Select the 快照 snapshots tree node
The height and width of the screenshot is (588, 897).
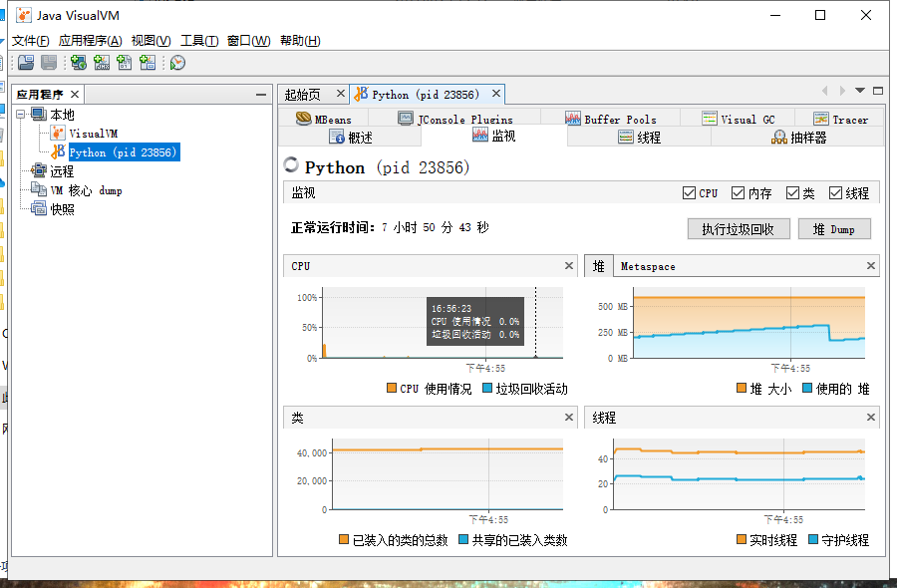click(x=62, y=209)
